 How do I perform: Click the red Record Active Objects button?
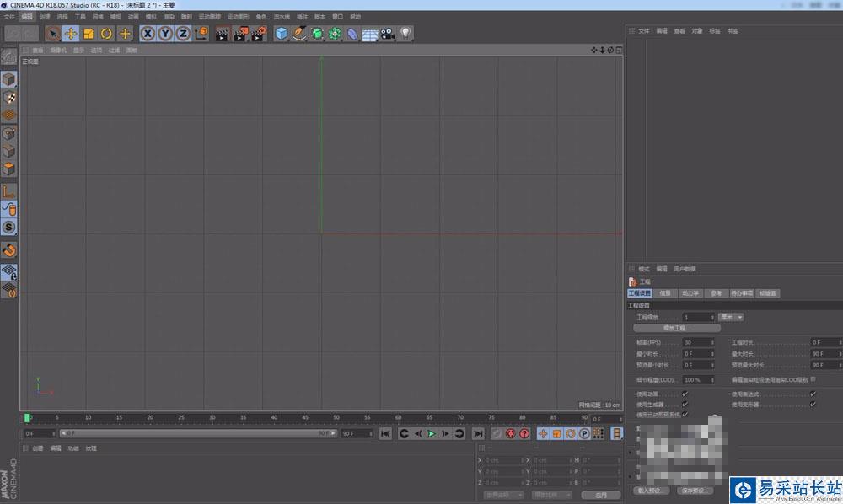[x=510, y=433]
